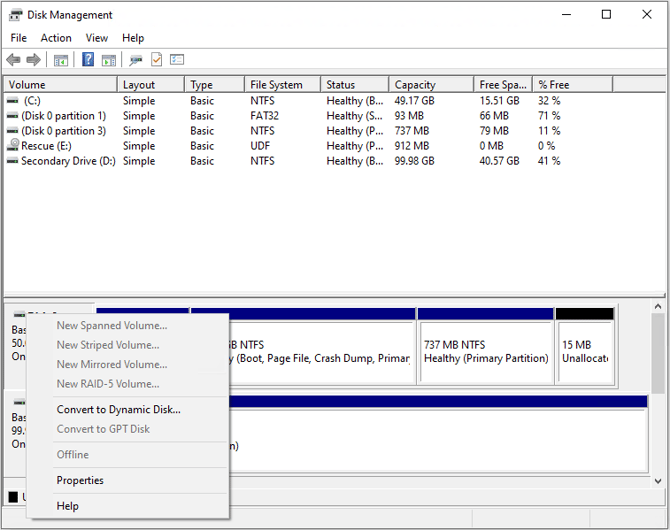This screenshot has width=670, height=530.
Task: Choose Convert to Dynamic Disk option
Action: pyautogui.click(x=119, y=409)
